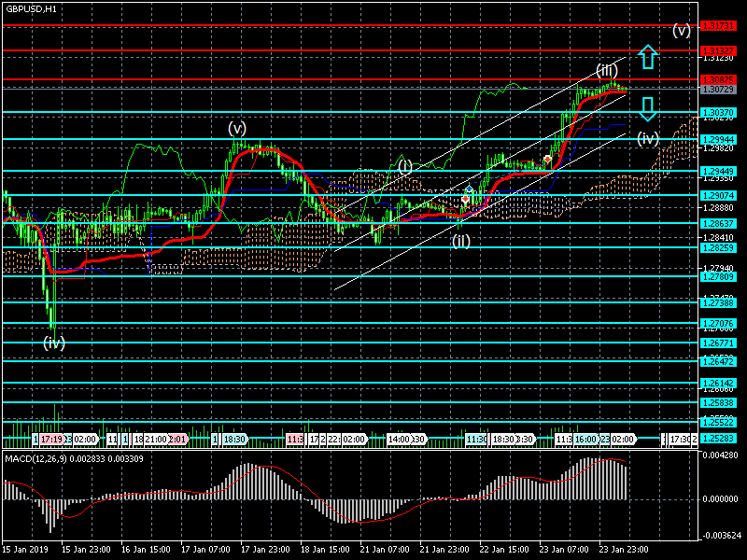Click the red arrow signal on 23 Jan
Screen dimensions: 747x560
(546, 160)
